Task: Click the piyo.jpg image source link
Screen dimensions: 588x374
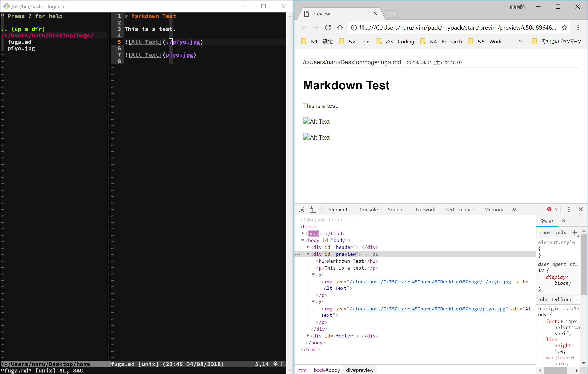Action: pos(427,308)
